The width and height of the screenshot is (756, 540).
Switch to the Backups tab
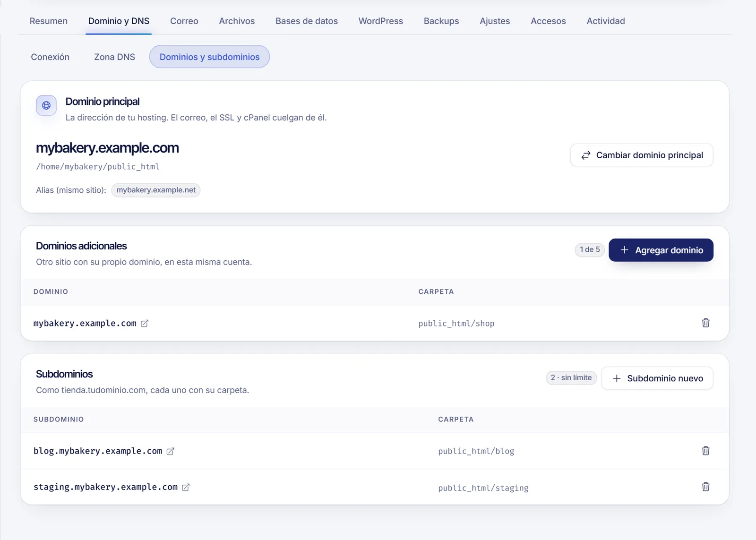click(x=441, y=21)
